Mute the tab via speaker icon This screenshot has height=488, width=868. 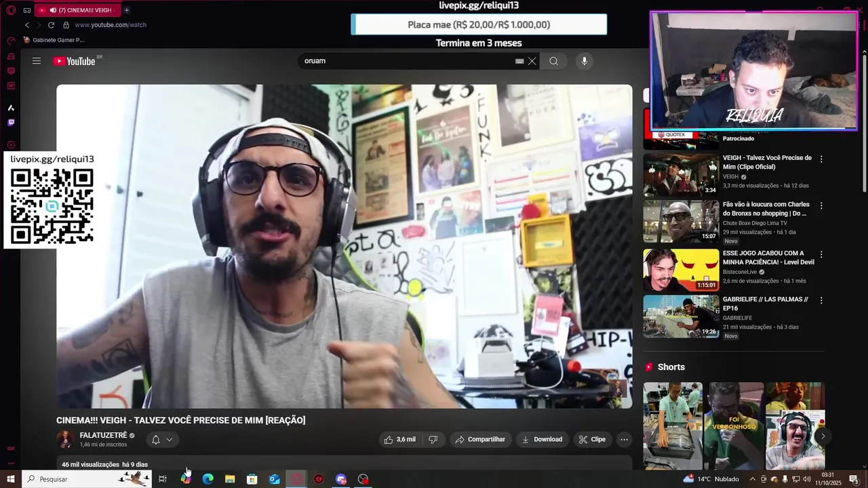pyautogui.click(x=53, y=10)
